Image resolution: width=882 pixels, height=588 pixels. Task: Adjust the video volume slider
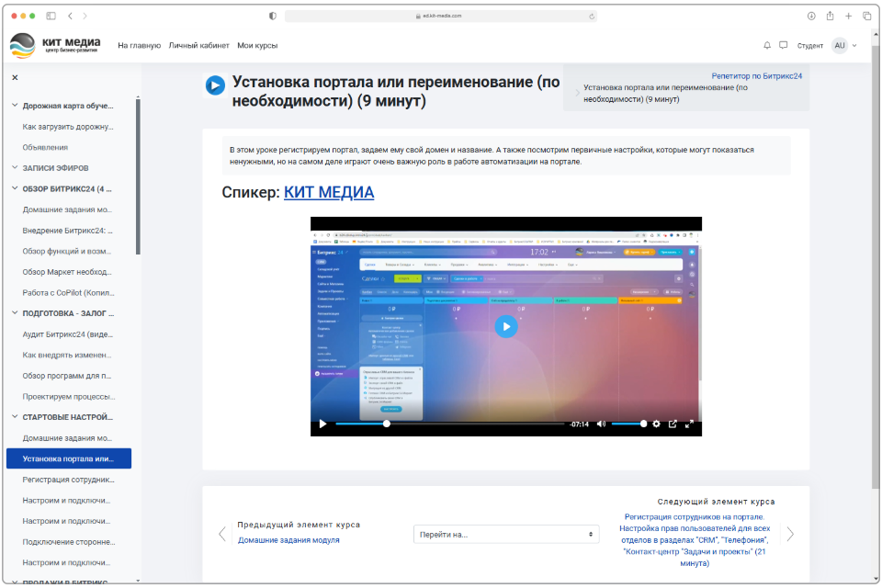click(628, 424)
